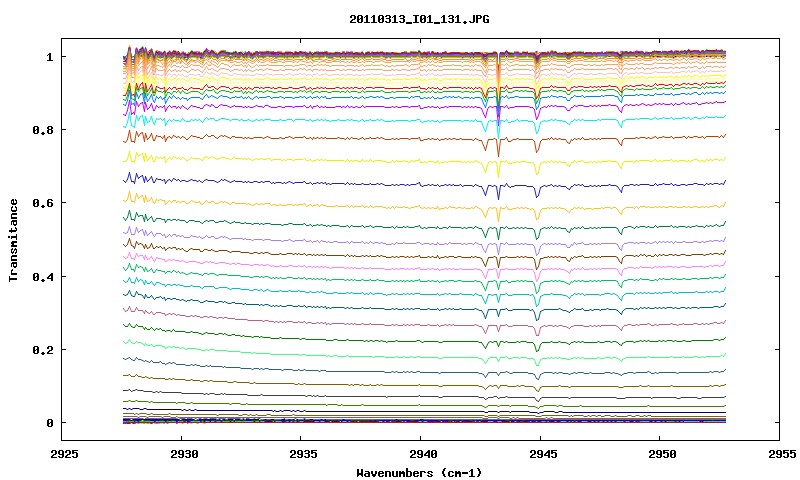Image resolution: width=800 pixels, height=480 pixels.
Task: Click the x-axis tick label 2940
Action: click(423, 454)
